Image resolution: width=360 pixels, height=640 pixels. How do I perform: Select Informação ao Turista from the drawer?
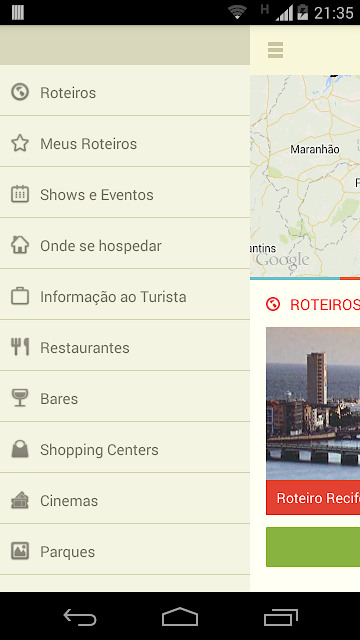point(125,294)
